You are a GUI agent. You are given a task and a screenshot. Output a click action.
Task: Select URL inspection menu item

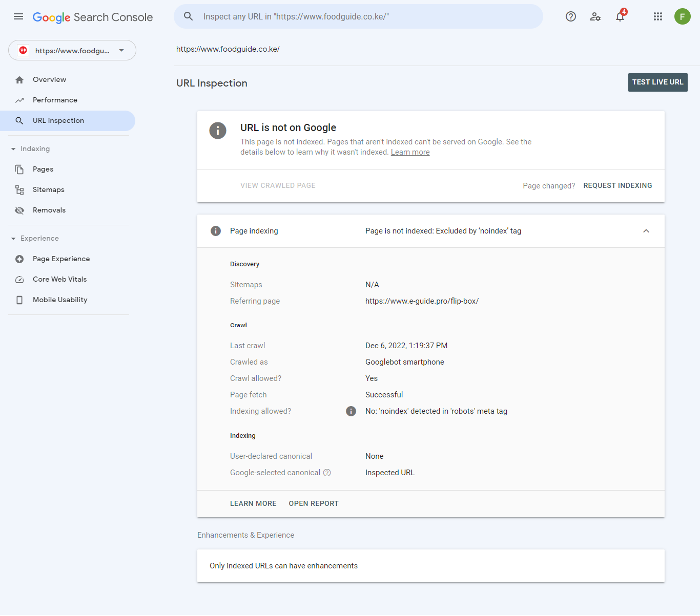68,121
